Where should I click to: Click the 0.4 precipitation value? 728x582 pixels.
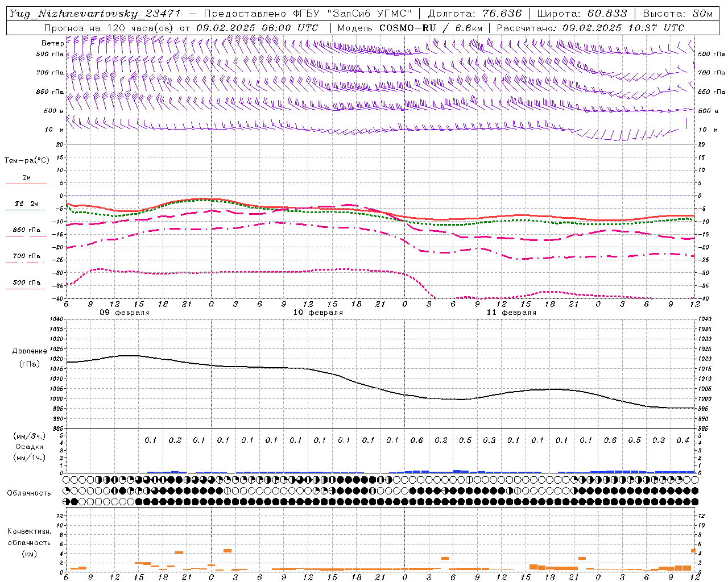point(682,440)
